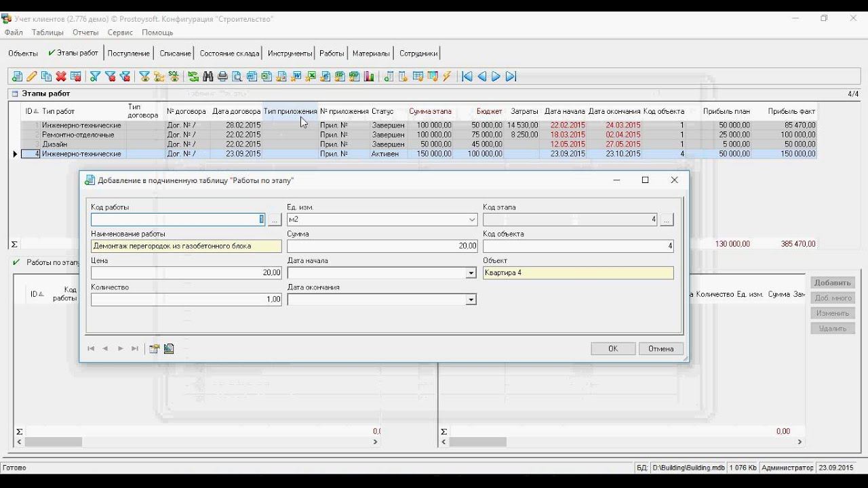
Task: Click the Объект field showing Квартира 4
Action: [x=578, y=272]
